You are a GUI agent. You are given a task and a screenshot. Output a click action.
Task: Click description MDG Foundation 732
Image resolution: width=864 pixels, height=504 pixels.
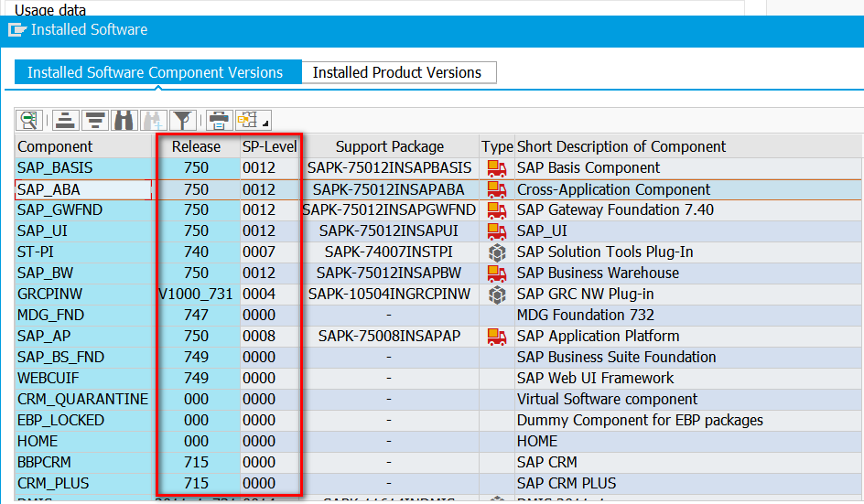tap(585, 315)
